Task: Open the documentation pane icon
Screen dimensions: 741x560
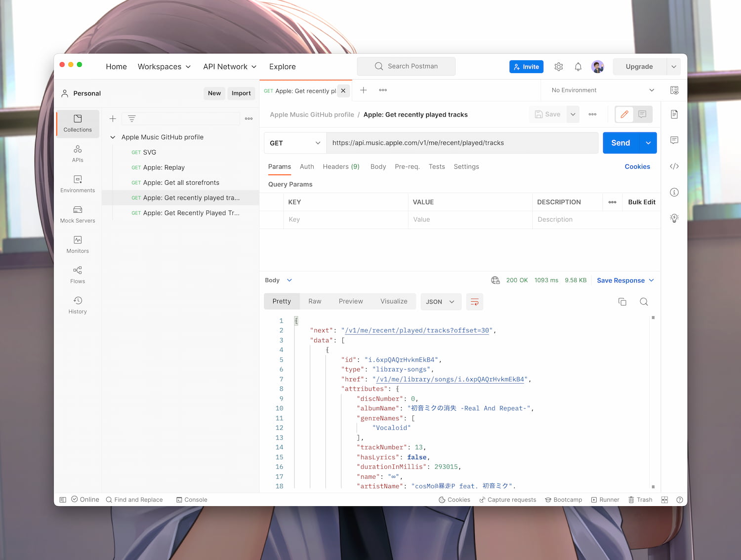Action: coord(674,115)
